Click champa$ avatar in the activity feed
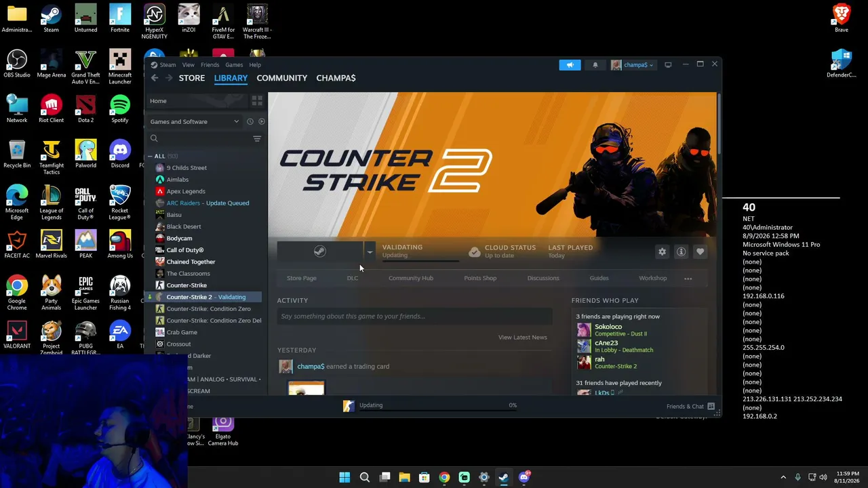 (x=286, y=367)
